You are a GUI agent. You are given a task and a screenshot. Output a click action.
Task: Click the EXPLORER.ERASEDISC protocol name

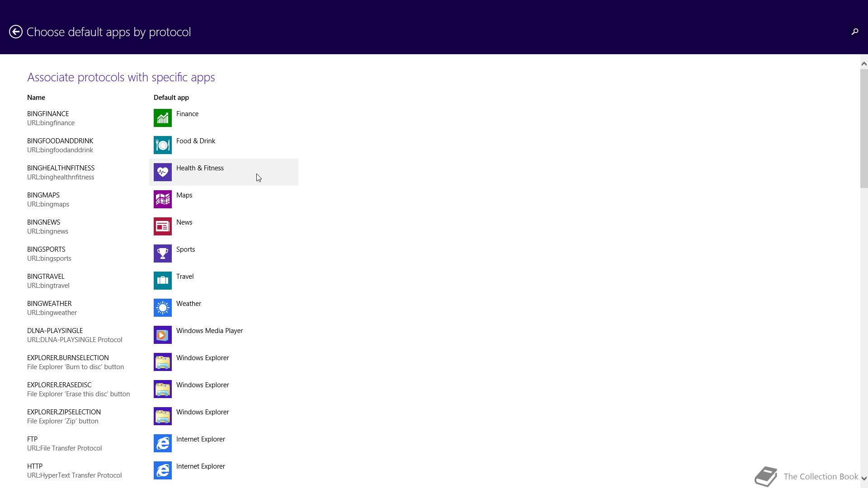[59, 385]
